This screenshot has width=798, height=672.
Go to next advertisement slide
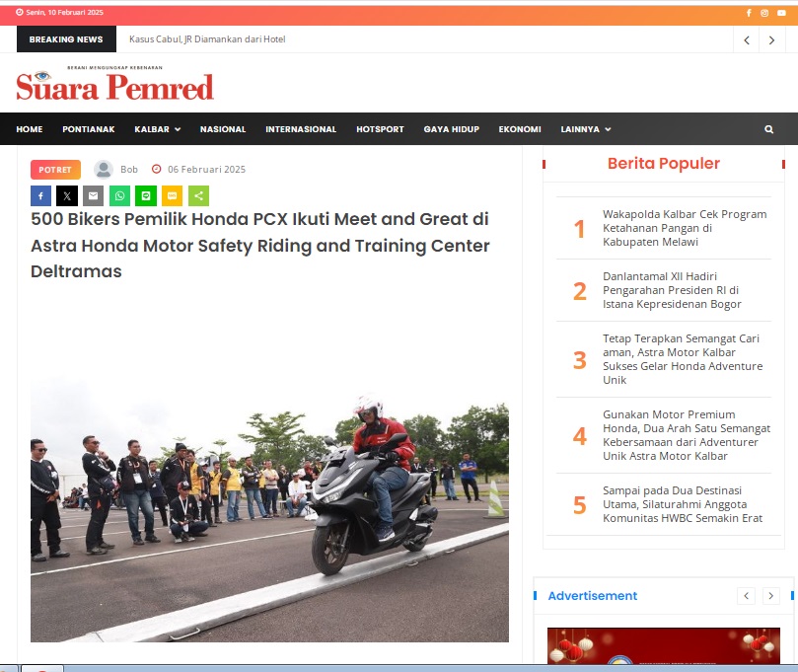pyautogui.click(x=771, y=596)
